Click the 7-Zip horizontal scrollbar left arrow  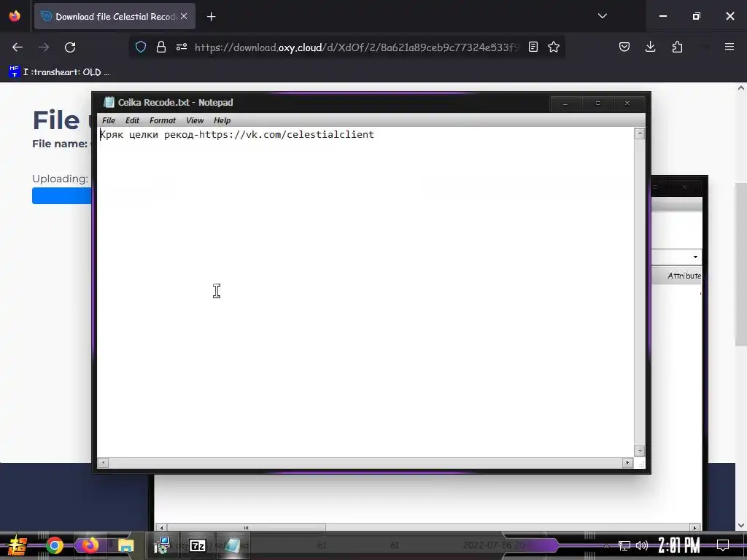point(161,528)
